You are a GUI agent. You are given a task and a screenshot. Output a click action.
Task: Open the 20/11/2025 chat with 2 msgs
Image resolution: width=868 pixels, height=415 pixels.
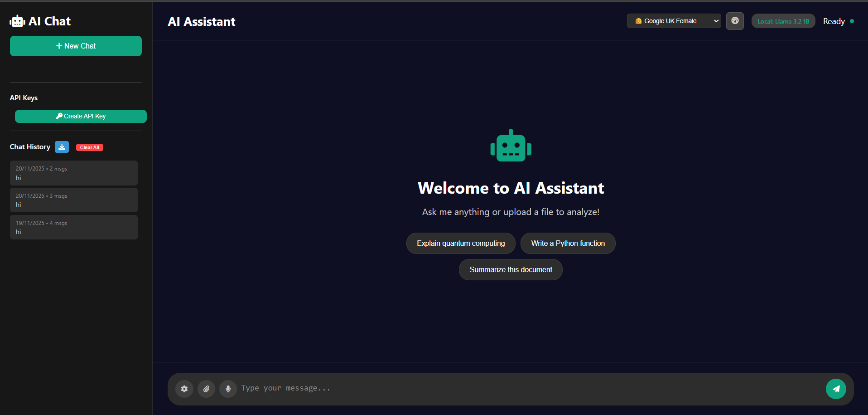click(73, 173)
